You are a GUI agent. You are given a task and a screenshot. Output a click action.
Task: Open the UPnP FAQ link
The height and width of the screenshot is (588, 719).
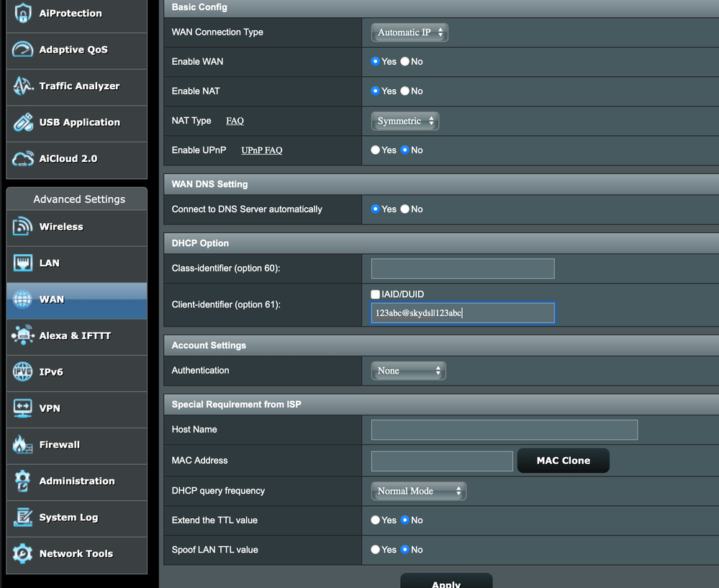(261, 150)
